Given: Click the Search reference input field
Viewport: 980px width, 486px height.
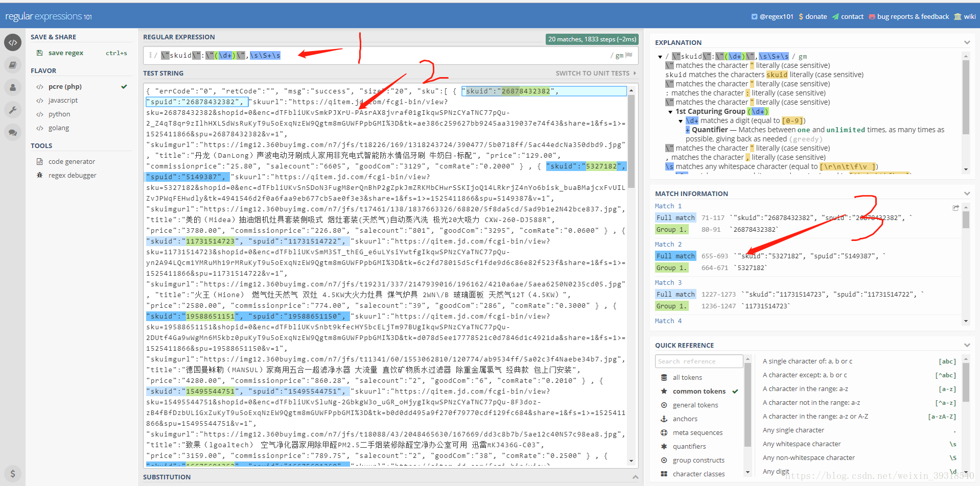Looking at the screenshot, I should 698,361.
